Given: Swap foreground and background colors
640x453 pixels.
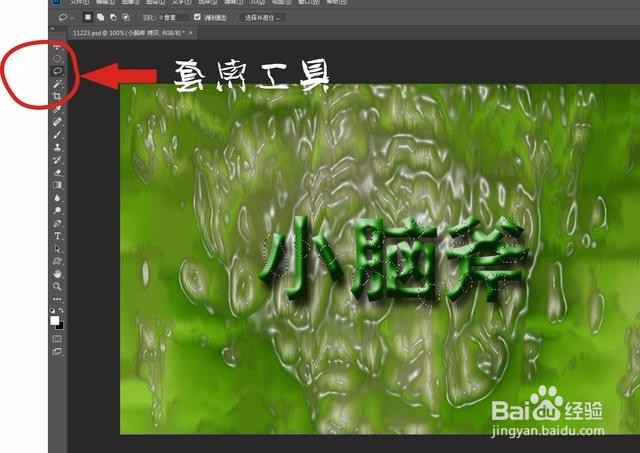Looking at the screenshot, I should click(61, 311).
